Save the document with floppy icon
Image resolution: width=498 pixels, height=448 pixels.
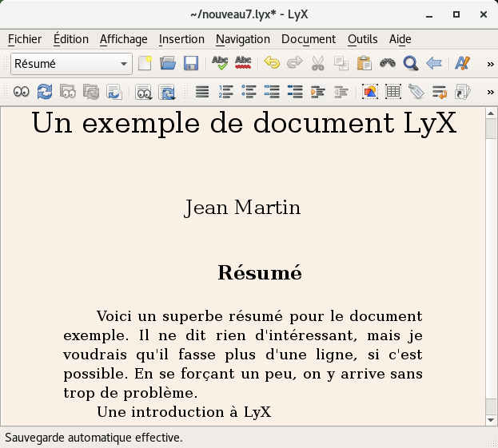point(191,63)
